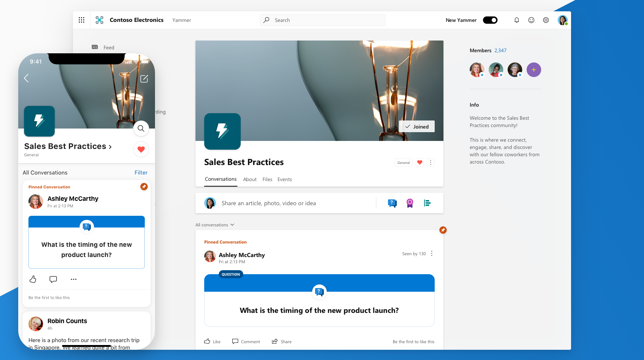The width and height of the screenshot is (644, 360).
Task: Switch to About tab
Action: (x=250, y=179)
